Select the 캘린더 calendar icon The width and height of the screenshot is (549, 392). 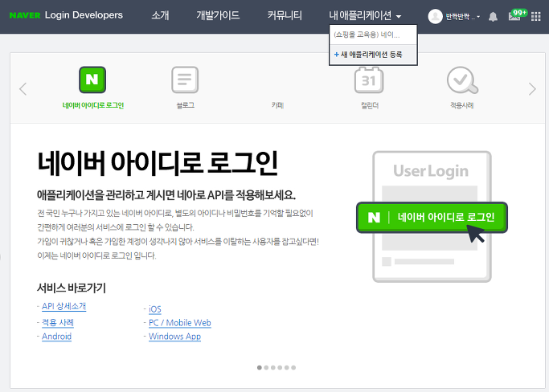369,80
